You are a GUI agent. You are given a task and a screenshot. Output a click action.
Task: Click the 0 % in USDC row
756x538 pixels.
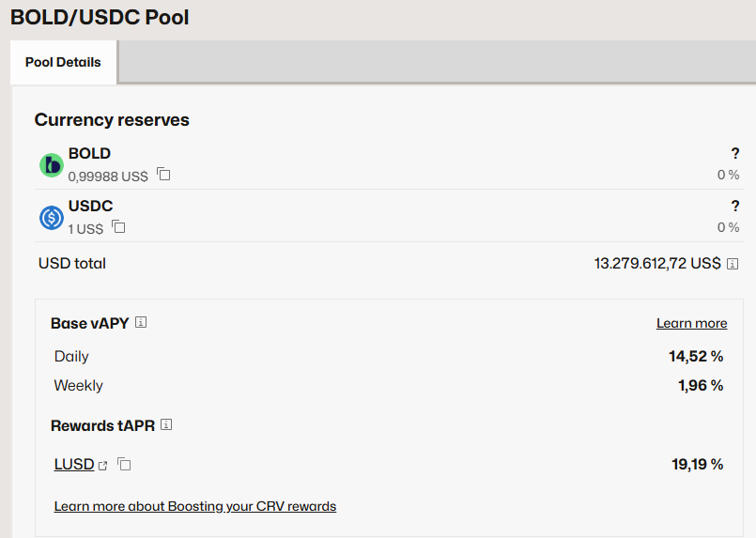(x=728, y=227)
